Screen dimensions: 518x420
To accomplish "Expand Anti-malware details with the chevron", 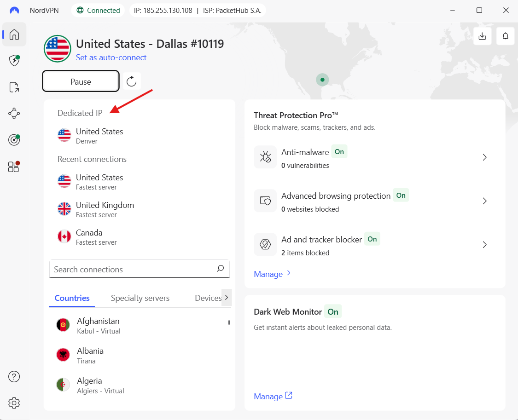I will pos(484,157).
